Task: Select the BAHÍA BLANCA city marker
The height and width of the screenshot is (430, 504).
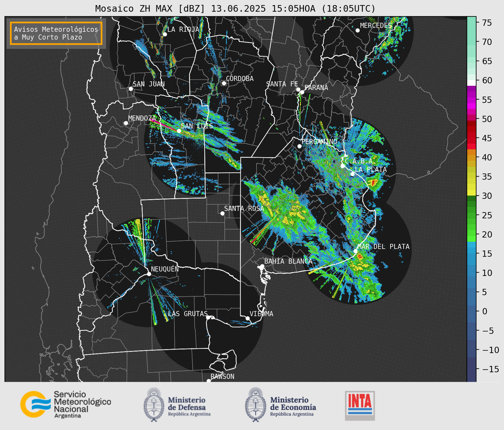Action: [x=262, y=266]
